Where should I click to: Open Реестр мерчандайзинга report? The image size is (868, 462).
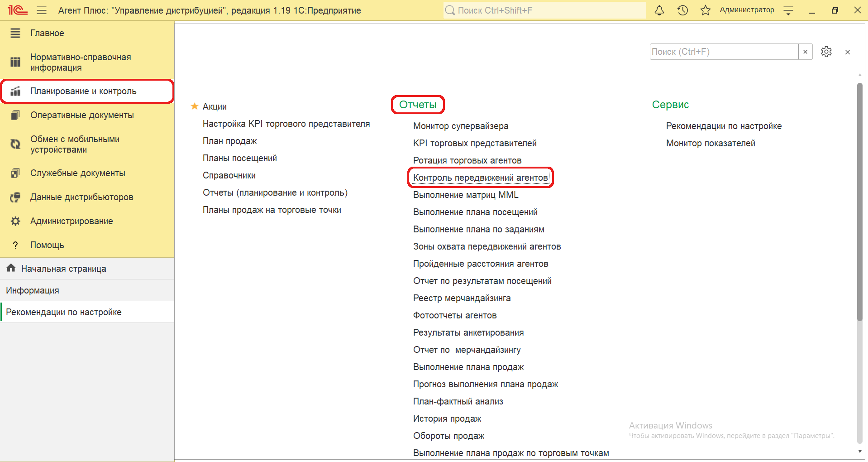[x=462, y=298]
